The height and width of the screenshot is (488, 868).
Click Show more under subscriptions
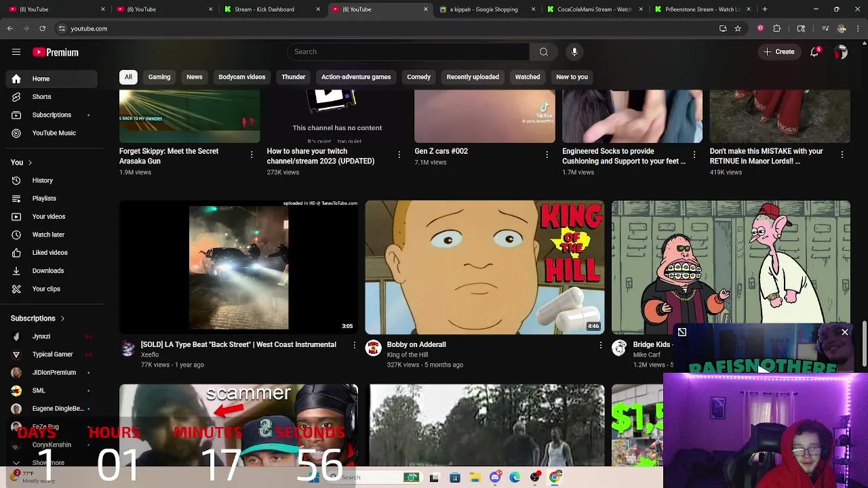pos(48,463)
